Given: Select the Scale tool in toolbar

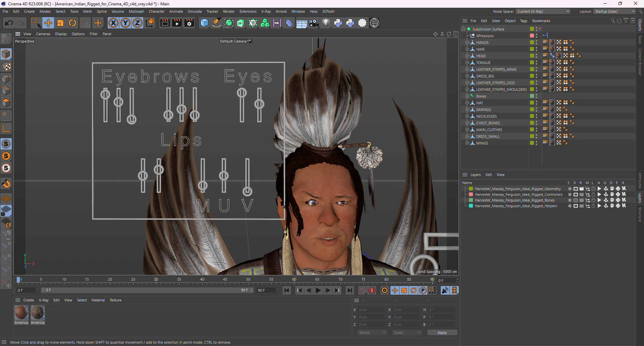Looking at the screenshot, I should [60, 23].
